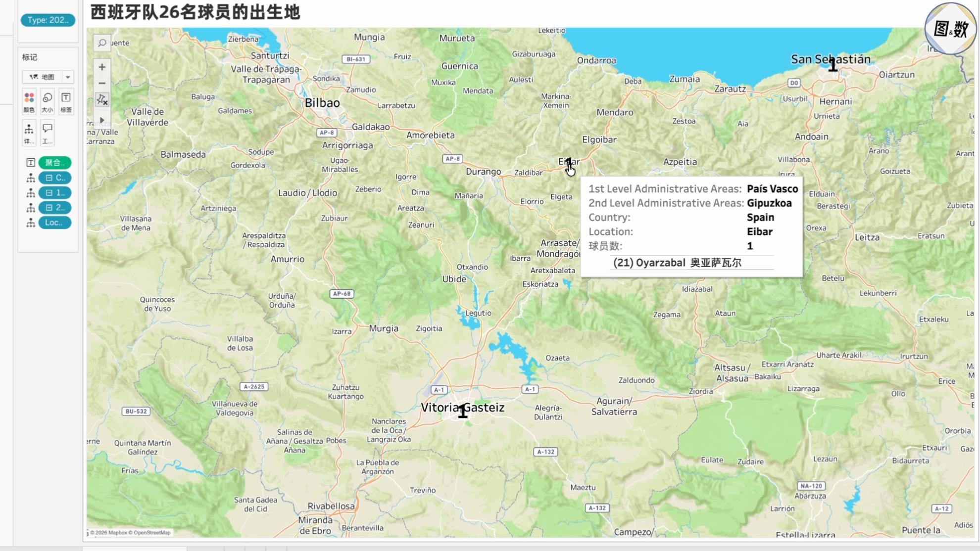
Task: Expand the map tools flyout arrow
Action: pos(102,120)
